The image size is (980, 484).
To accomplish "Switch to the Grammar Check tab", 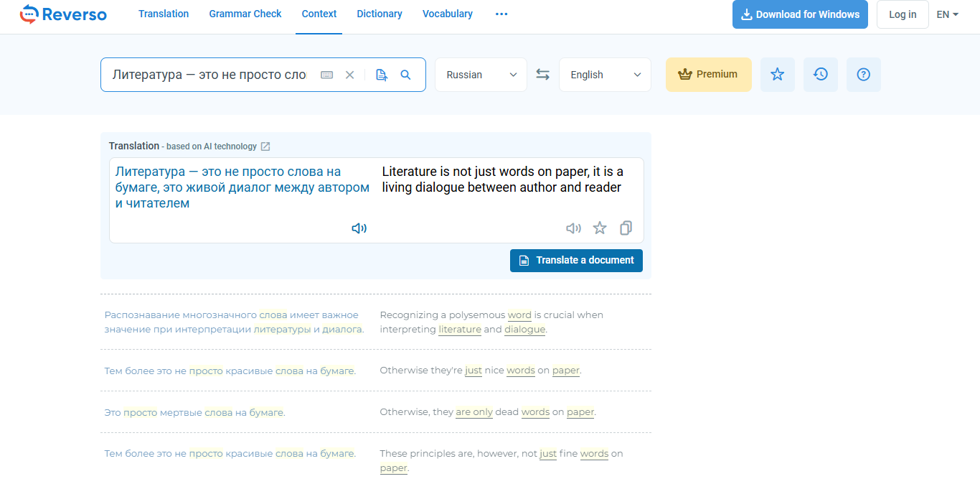I will coord(245,14).
